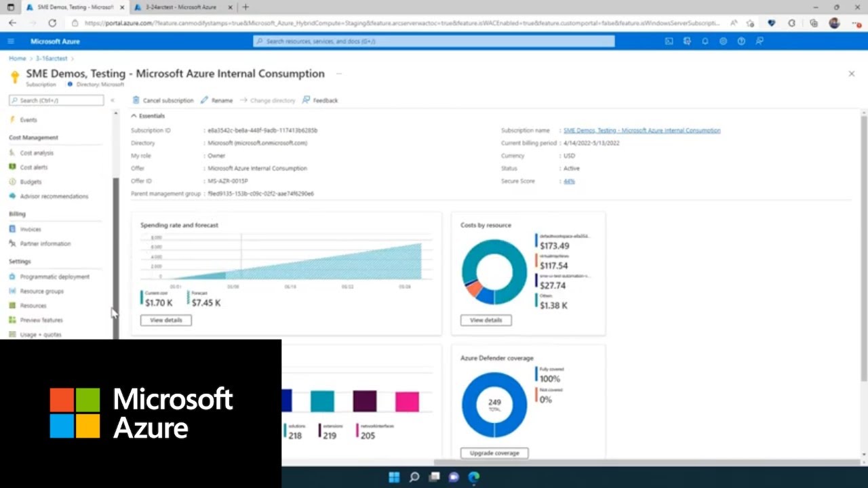Open Microsoft Edge from taskbar
Viewport: 868px width, 488px height.
474,477
